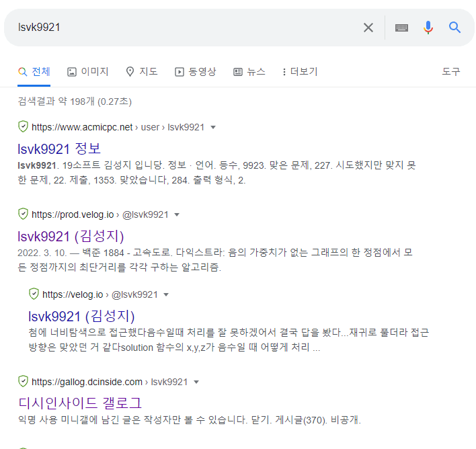The height and width of the screenshot is (449, 476).
Task: Submit search using the blue magnifier icon
Action: (x=454, y=28)
